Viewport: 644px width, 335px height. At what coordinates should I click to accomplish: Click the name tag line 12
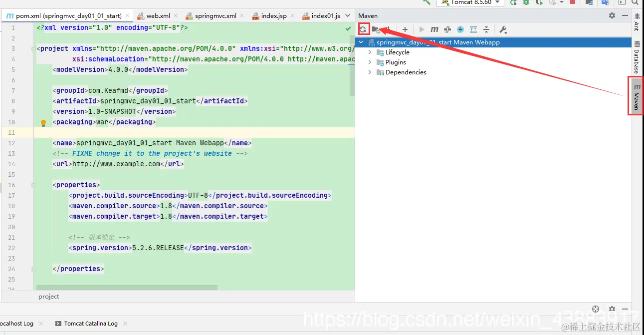coord(152,143)
